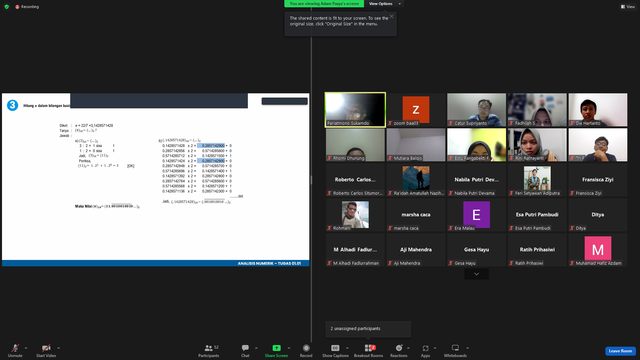Select Aji Mahendra's tile
640x360 pixels.
pyautogui.click(x=416, y=250)
